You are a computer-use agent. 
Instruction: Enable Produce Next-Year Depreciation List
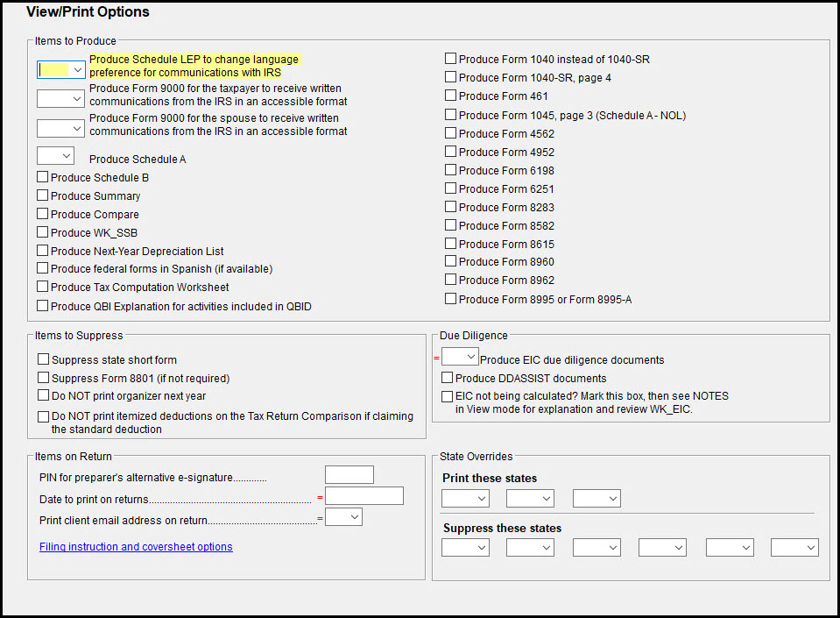(43, 251)
